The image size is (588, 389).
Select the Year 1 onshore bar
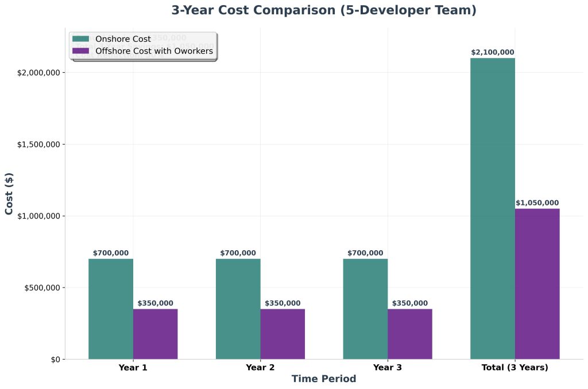(110, 310)
